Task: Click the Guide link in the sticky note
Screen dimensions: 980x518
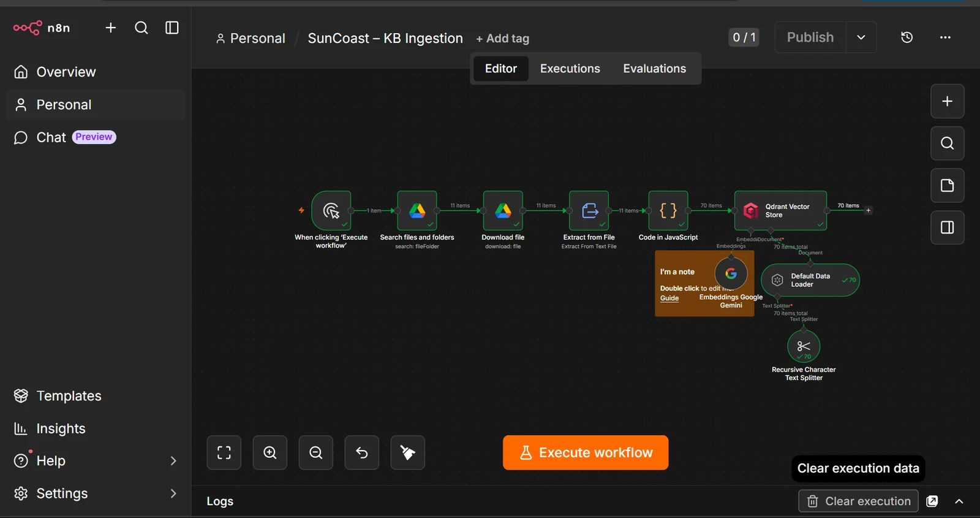Action: click(x=669, y=299)
